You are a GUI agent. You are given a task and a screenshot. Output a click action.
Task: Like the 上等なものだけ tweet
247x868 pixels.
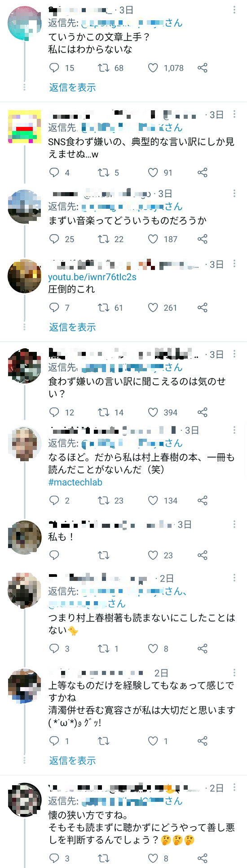[x=153, y=741]
